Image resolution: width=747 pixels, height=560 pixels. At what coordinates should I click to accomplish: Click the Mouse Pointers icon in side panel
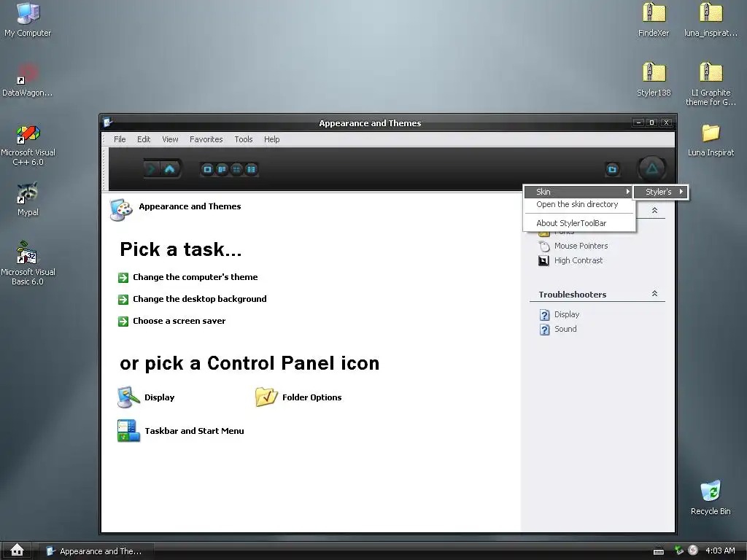coord(544,246)
